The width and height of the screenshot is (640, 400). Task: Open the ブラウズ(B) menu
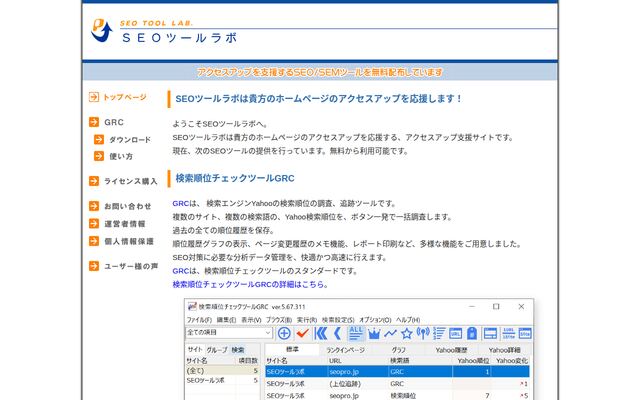[x=279, y=320]
